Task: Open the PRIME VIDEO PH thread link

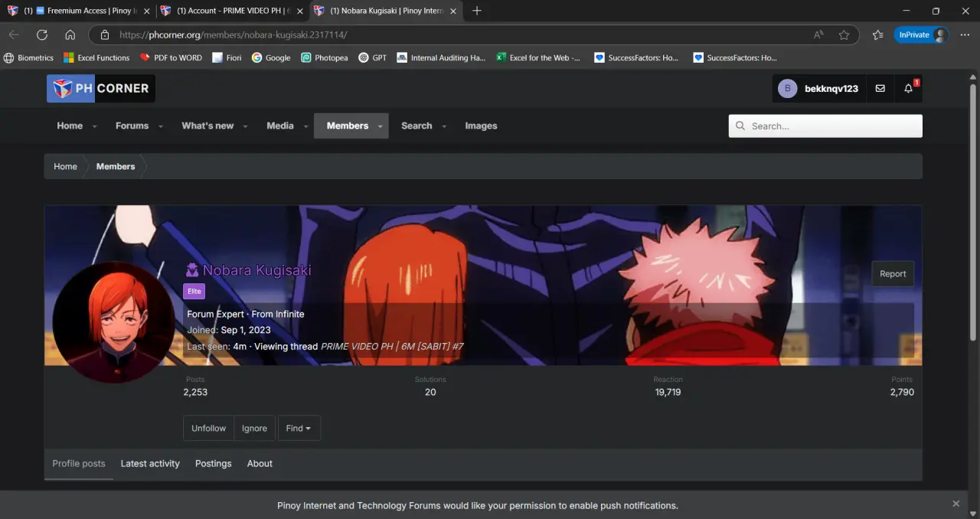Action: tap(392, 346)
